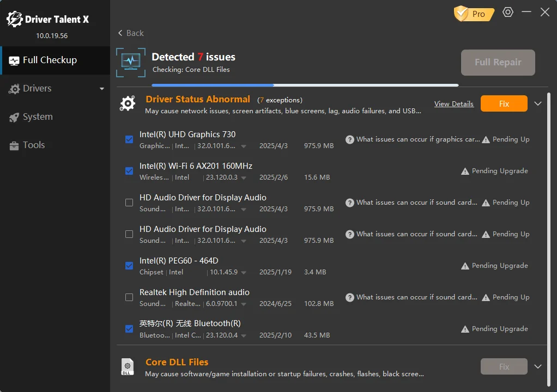Image resolution: width=557 pixels, height=392 pixels.
Task: Click the Driver Status Abnormal gear icon
Action: point(128,103)
